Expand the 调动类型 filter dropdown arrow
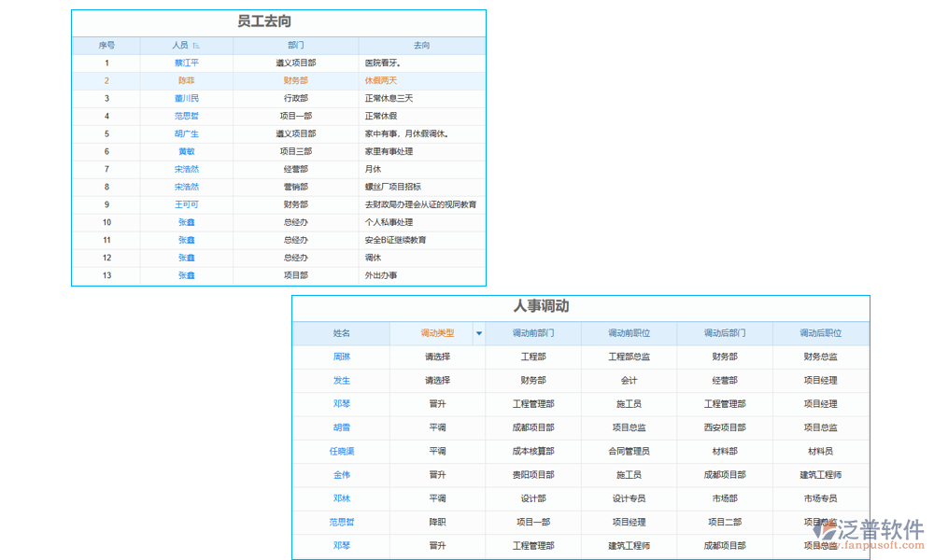 (x=479, y=333)
